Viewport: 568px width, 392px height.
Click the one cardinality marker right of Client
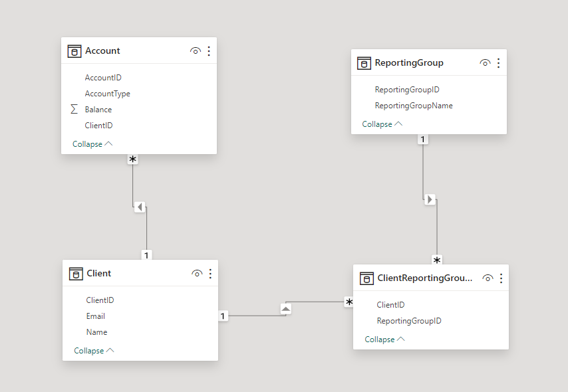pyautogui.click(x=223, y=316)
